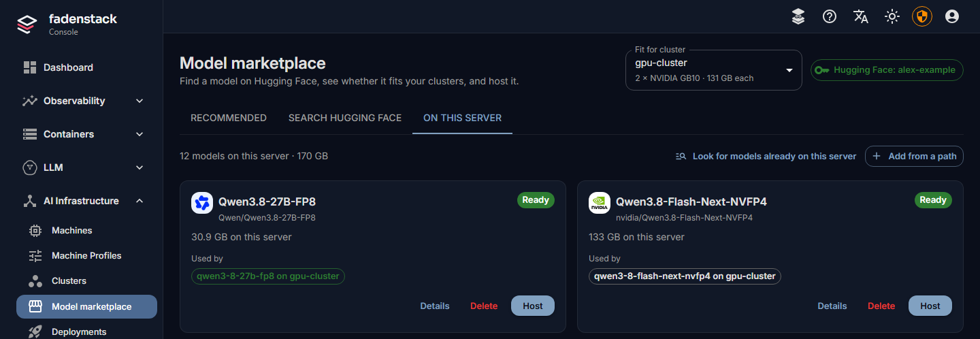Click the fadenstack logo icon
980x339 pixels.
(27, 25)
